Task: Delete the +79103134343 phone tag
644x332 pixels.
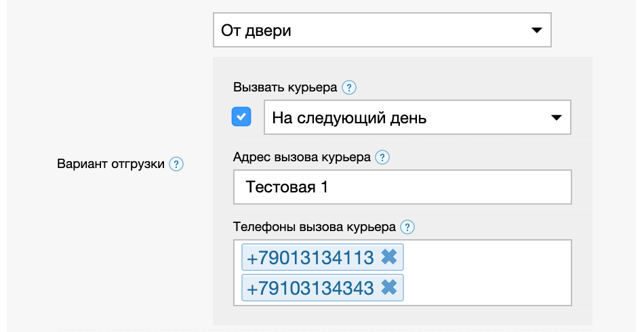Action: pyautogui.click(x=388, y=288)
